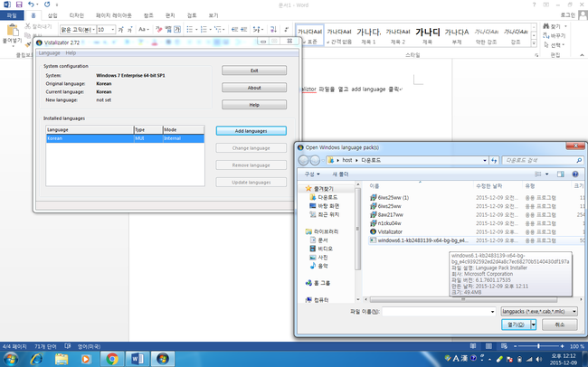This screenshot has height=367, width=588.
Task: Click the Exit button in Vistalizator
Action: point(254,71)
